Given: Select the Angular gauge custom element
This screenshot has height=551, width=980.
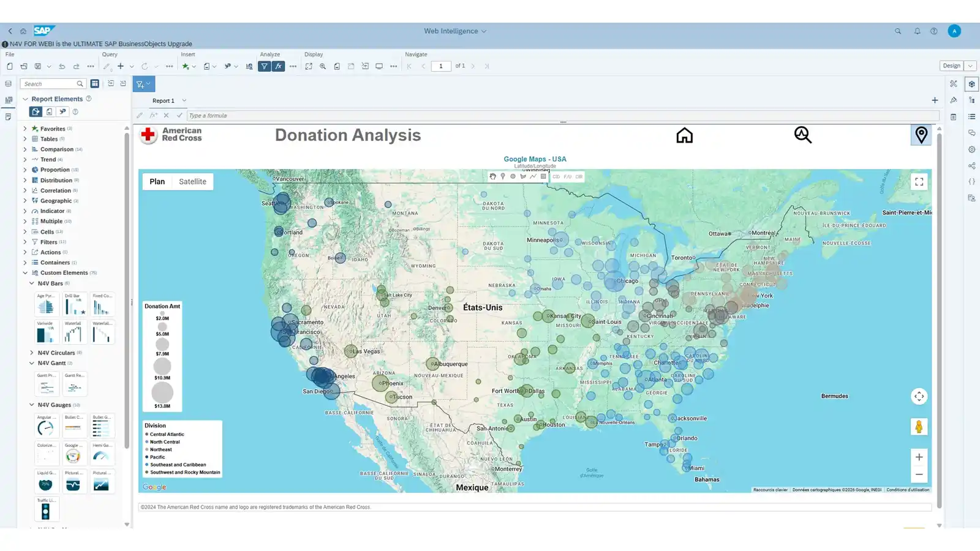Looking at the screenshot, I should pyautogui.click(x=45, y=428).
